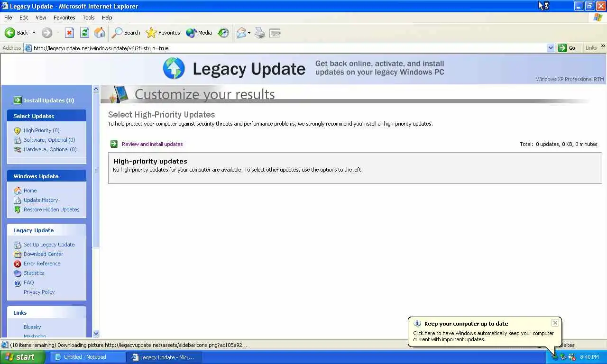The width and height of the screenshot is (607, 364).
Task: Expand the Address bar dropdown list
Action: [x=551, y=48]
